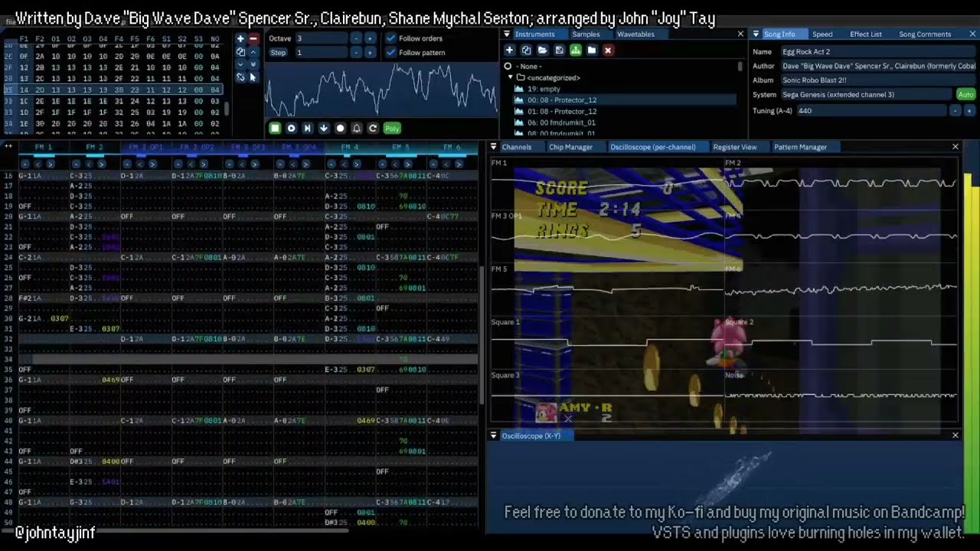Click the Play button in play controls
This screenshot has width=980, height=551.
pos(291,129)
